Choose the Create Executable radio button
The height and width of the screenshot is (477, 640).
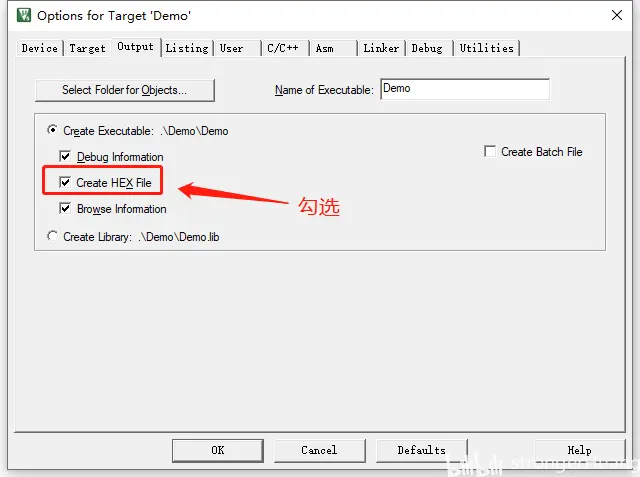click(x=52, y=130)
